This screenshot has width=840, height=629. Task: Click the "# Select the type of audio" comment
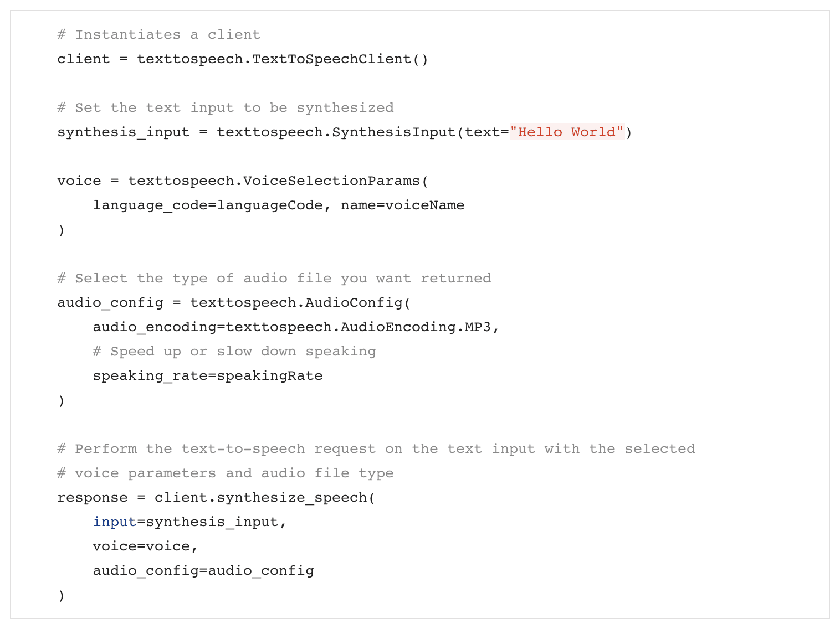[274, 279]
